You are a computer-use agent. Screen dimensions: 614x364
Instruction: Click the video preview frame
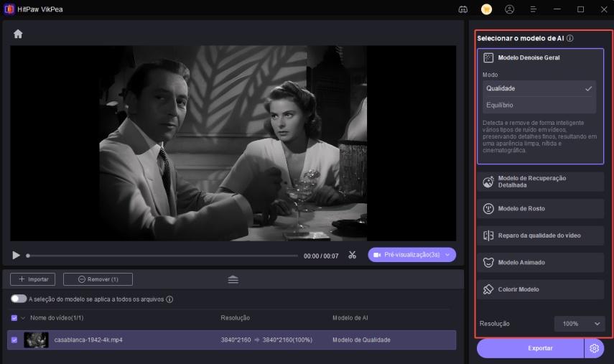coord(233,144)
